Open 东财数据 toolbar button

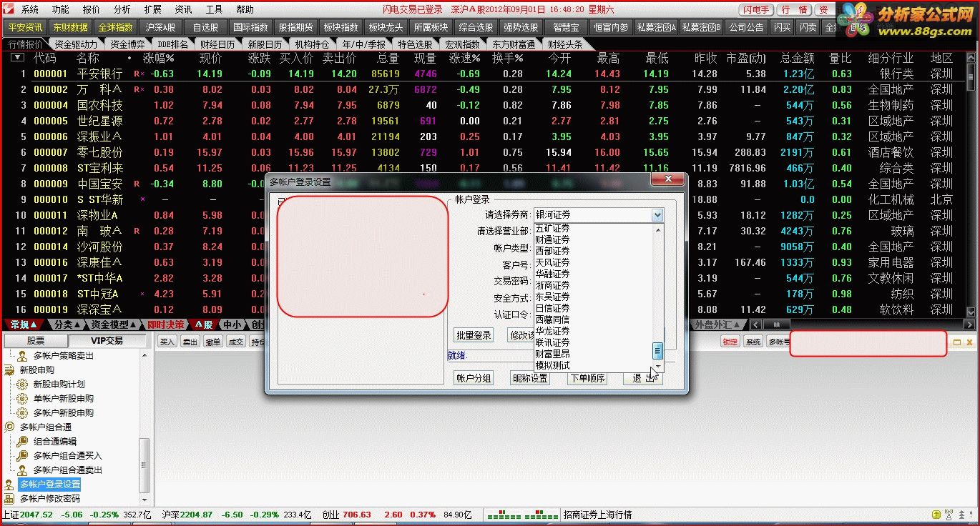[x=71, y=27]
